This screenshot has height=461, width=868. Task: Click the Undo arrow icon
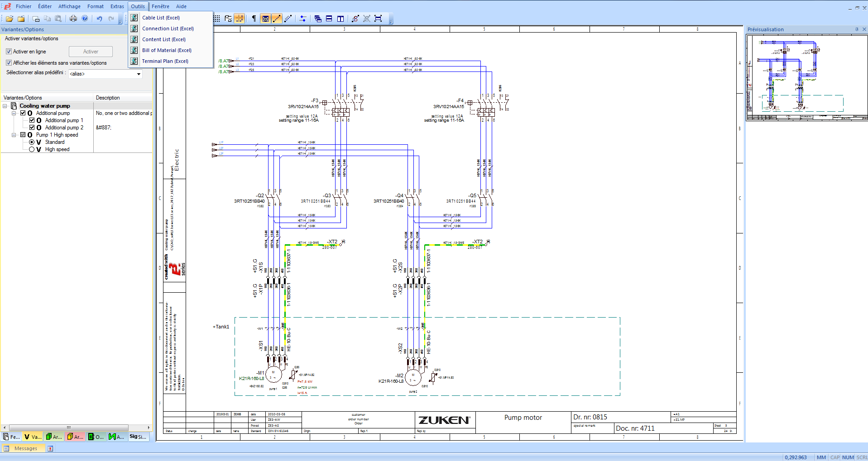(99, 19)
